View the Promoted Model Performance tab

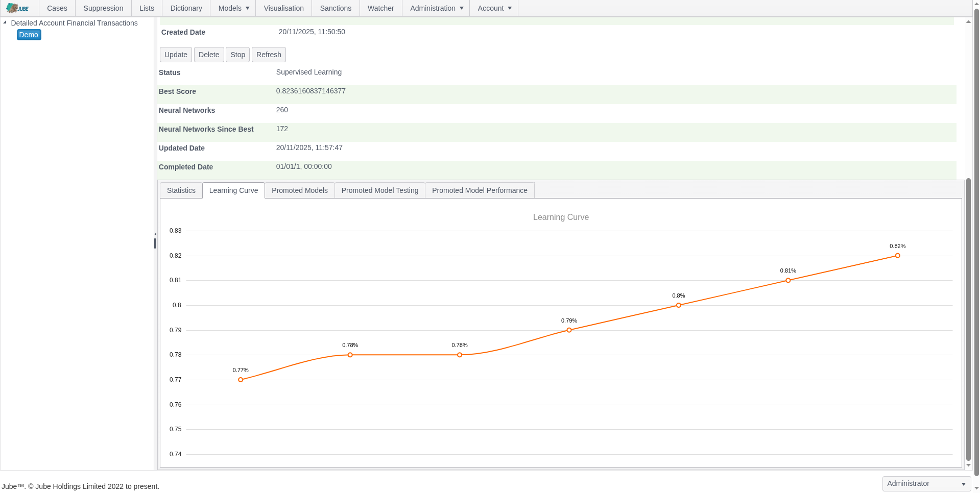click(479, 190)
